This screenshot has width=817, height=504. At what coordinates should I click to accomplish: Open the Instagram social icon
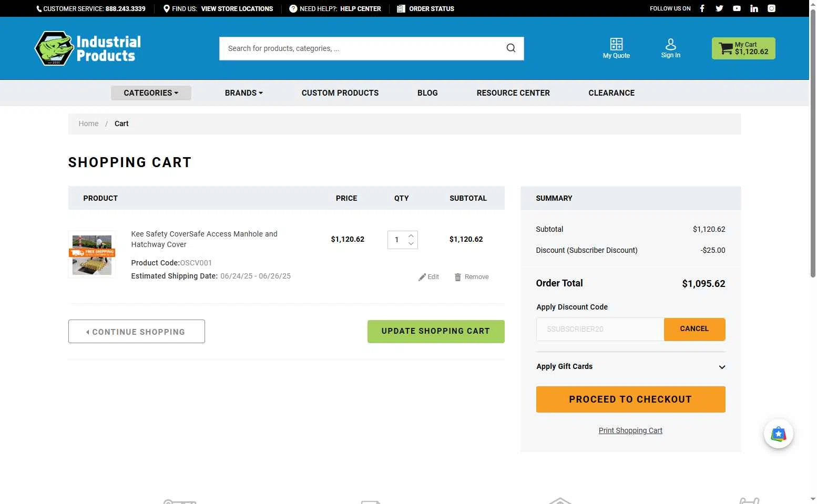click(771, 8)
